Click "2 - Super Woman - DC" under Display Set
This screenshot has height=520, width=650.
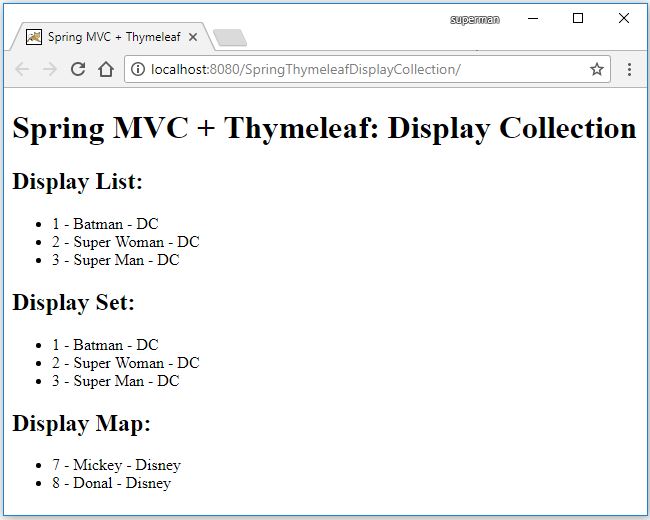pyautogui.click(x=126, y=363)
